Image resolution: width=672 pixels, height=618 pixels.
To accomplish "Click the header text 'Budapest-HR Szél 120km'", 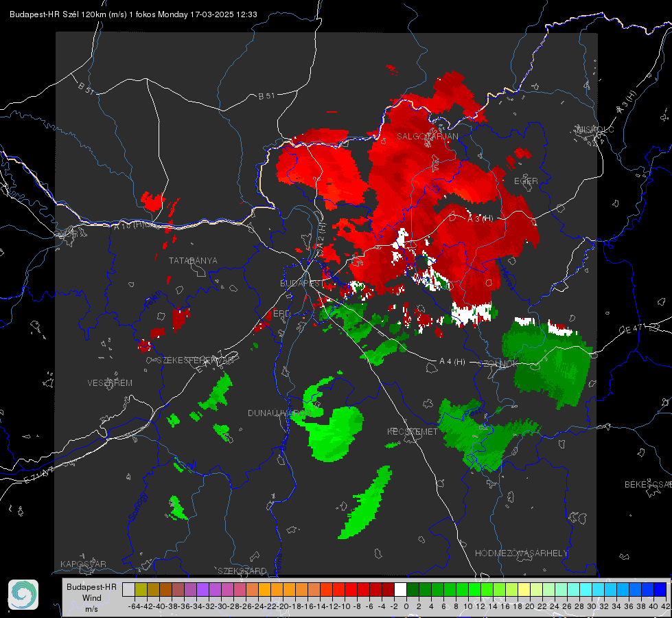I will [x=58, y=14].
